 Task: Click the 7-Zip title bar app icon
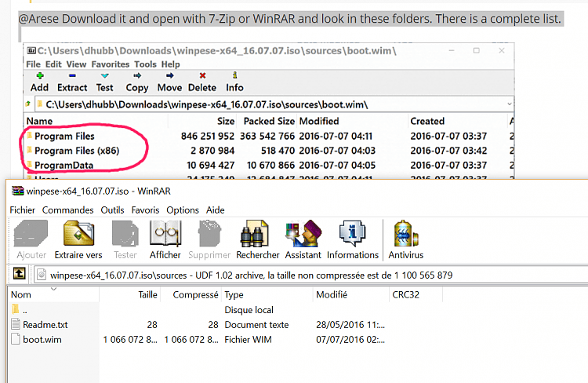pos(31,51)
